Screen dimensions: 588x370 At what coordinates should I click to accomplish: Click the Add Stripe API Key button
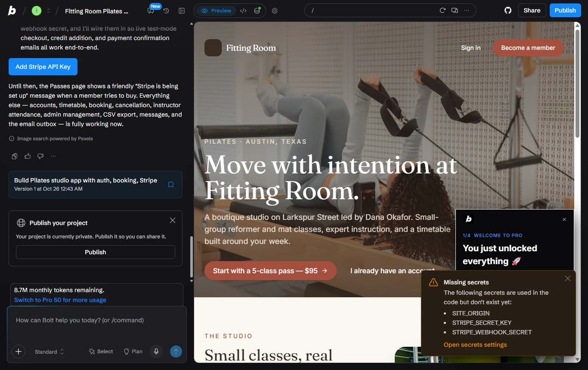pyautogui.click(x=43, y=67)
